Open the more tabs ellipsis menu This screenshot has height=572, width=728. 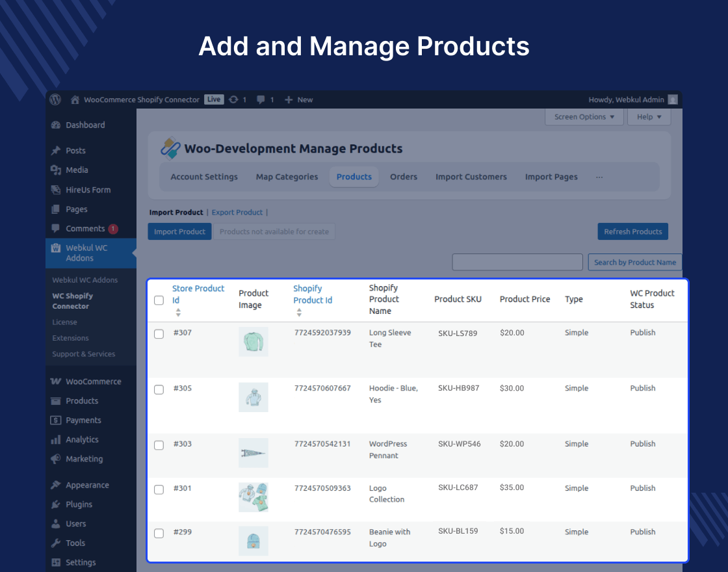(x=599, y=177)
